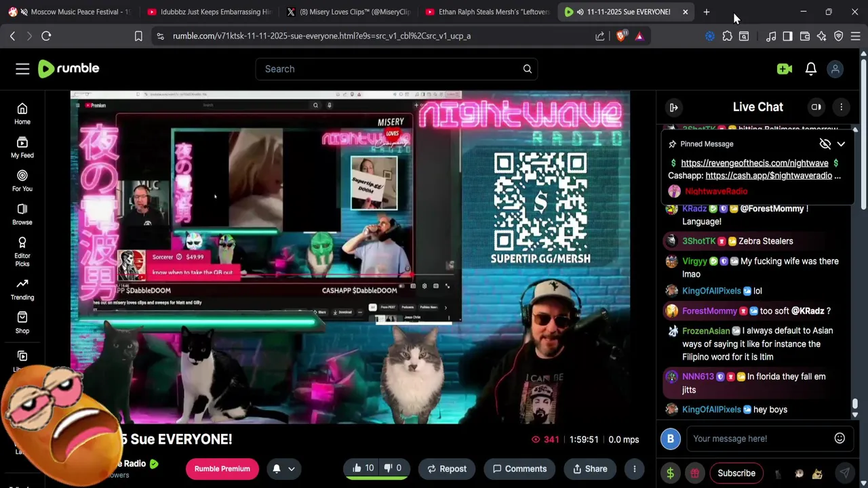The width and height of the screenshot is (868, 488).
Task: Toggle channel notification bell
Action: click(x=277, y=468)
